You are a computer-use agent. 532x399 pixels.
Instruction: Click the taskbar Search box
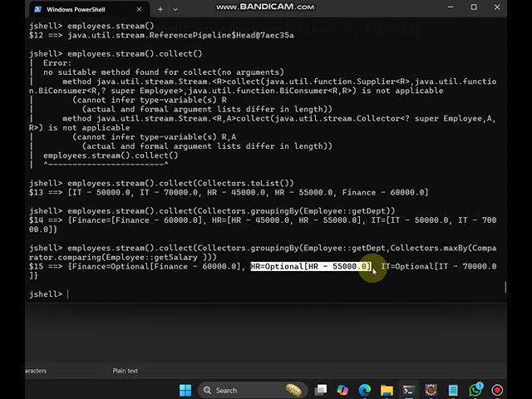click(x=253, y=390)
